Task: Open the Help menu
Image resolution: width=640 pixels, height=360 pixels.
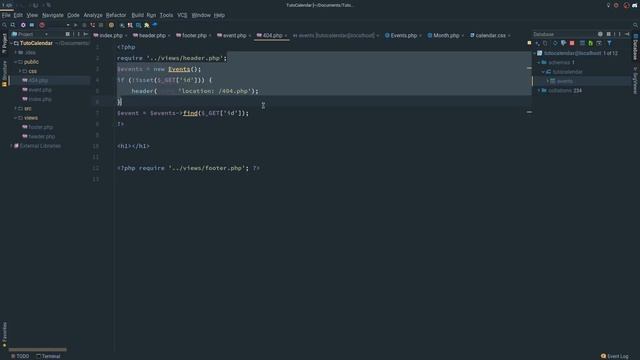Action: point(219,15)
